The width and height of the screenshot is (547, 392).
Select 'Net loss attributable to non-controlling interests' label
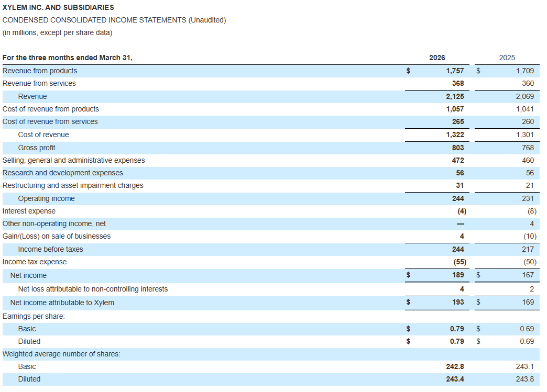(93, 289)
